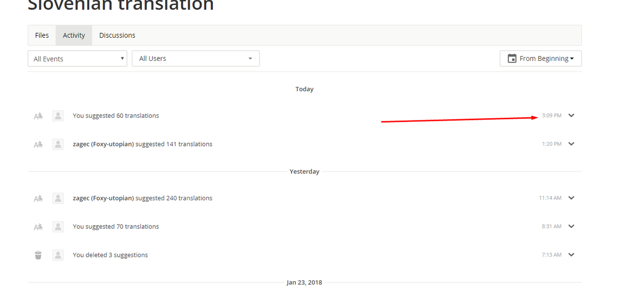The image size is (644, 290).
Task: Click the Slovenian translation page title
Action: pos(121,5)
